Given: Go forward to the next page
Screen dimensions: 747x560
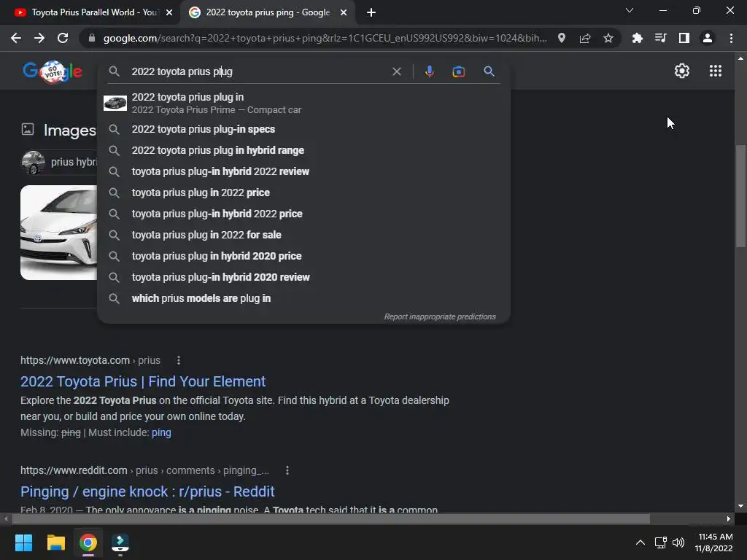Looking at the screenshot, I should click(x=39, y=38).
